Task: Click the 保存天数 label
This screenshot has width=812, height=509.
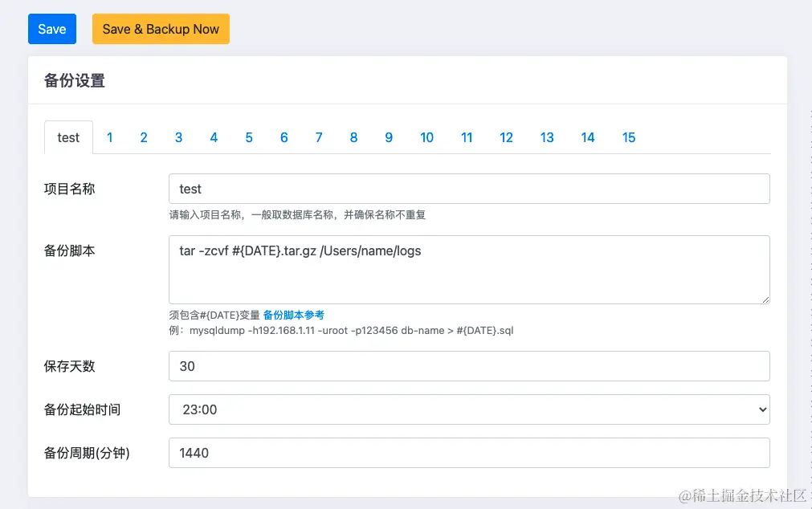Action: [69, 367]
